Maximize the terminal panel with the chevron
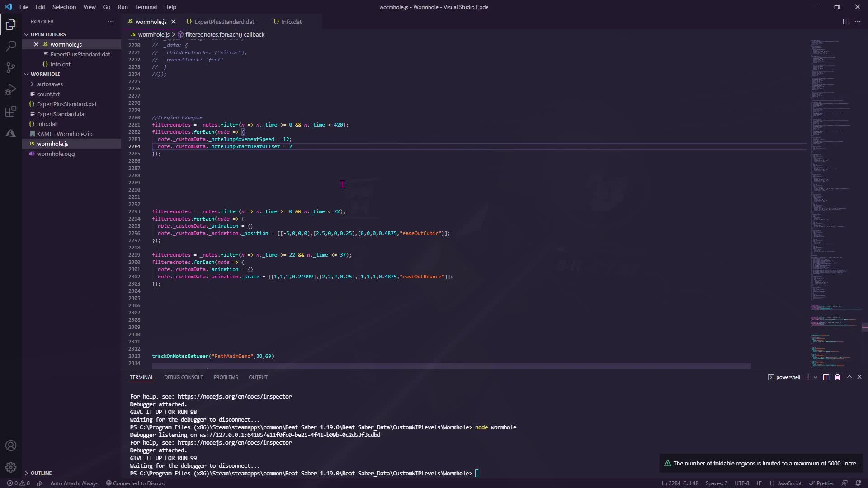 [x=849, y=377]
